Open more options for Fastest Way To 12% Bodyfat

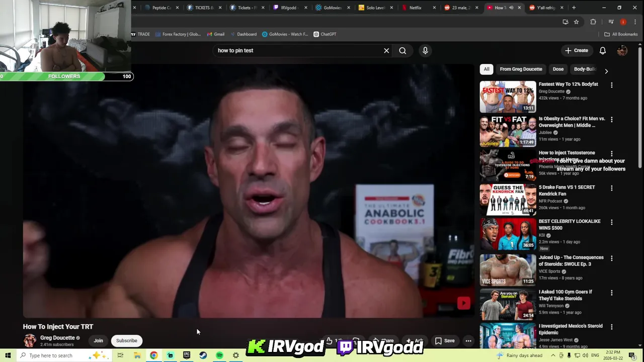612,85
